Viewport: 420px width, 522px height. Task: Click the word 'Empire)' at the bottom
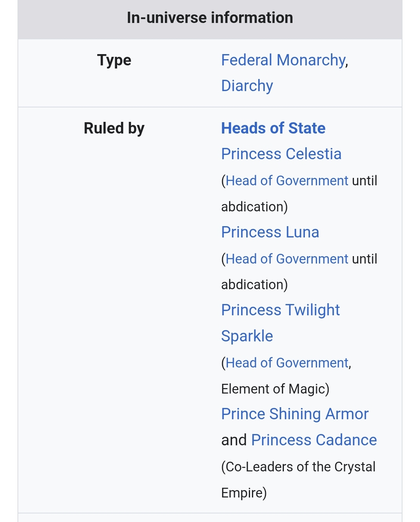point(244,493)
